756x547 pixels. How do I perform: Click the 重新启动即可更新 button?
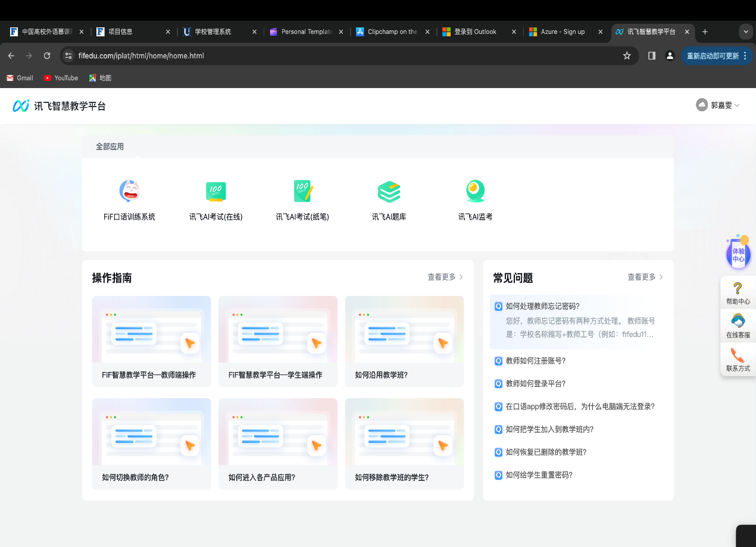point(717,55)
